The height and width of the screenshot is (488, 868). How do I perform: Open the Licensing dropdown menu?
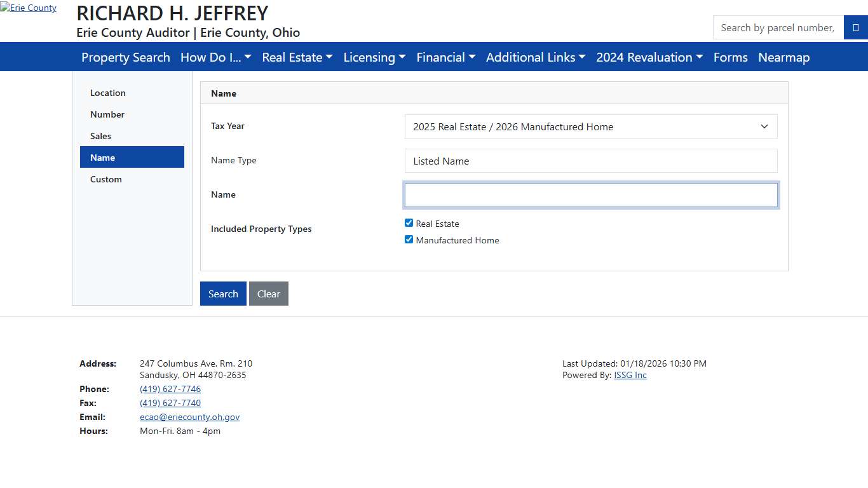[x=374, y=57]
